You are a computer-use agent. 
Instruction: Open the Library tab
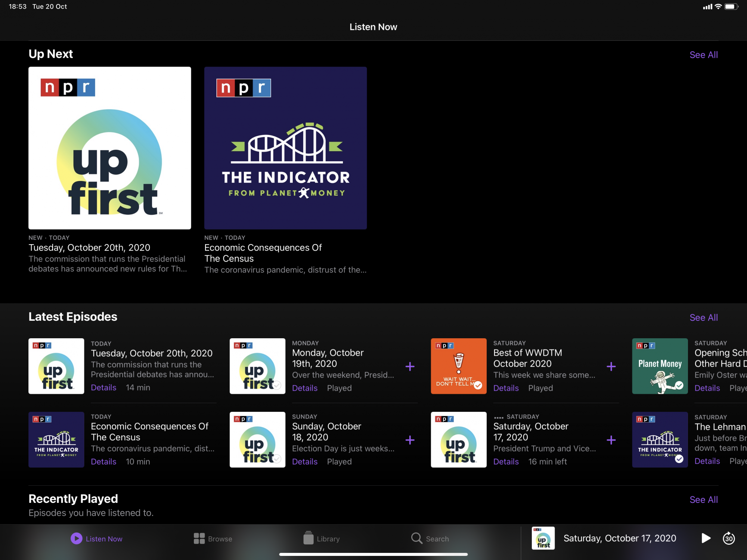(x=321, y=538)
